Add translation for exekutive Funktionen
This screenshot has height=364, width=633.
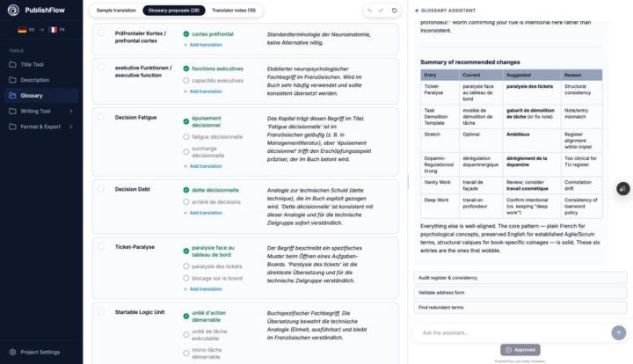[203, 91]
